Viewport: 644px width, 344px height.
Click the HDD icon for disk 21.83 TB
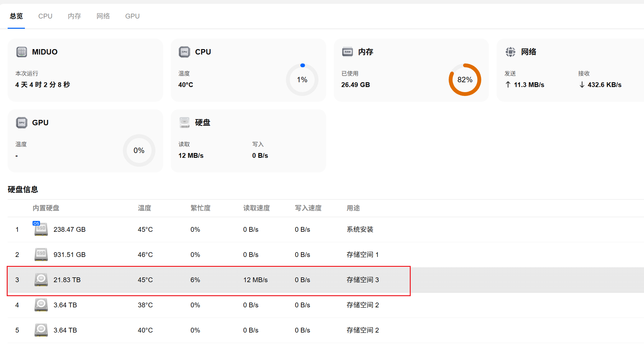coord(41,280)
